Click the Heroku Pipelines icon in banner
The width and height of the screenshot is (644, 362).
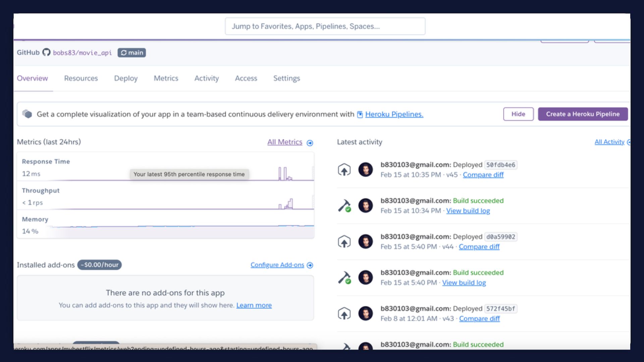pos(360,114)
